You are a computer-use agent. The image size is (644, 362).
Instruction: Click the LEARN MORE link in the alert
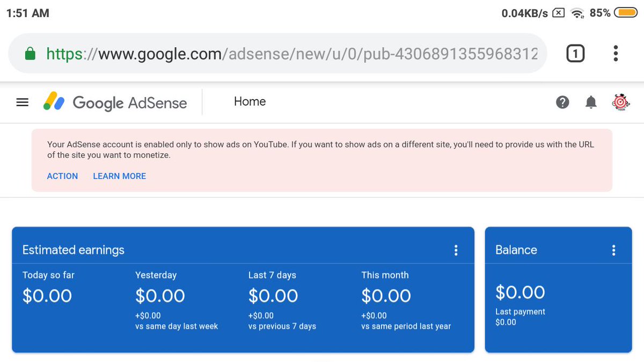click(119, 176)
